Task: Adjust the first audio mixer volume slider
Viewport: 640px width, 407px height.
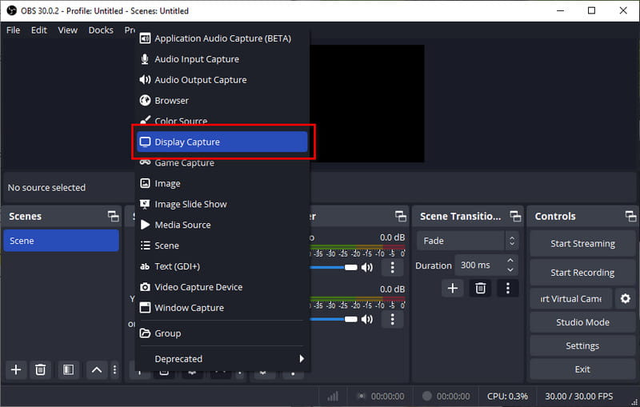Action: tap(333, 267)
